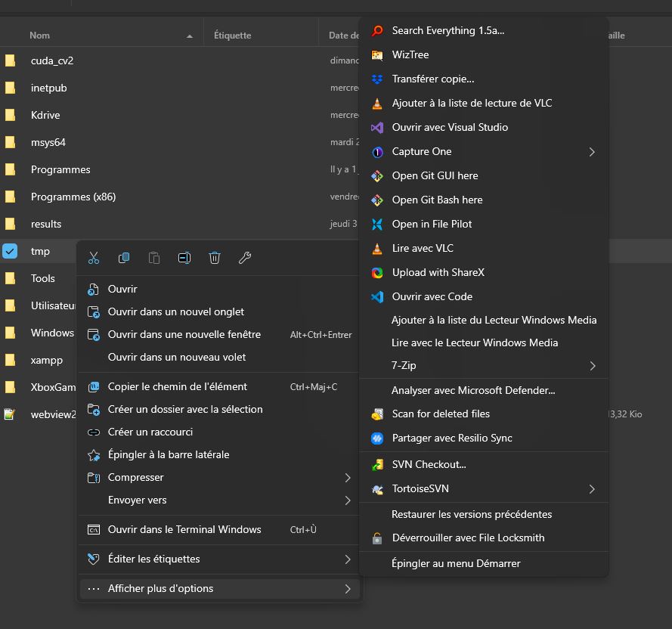Expand the Capture One submenu arrow
672x629 pixels.
pos(592,152)
